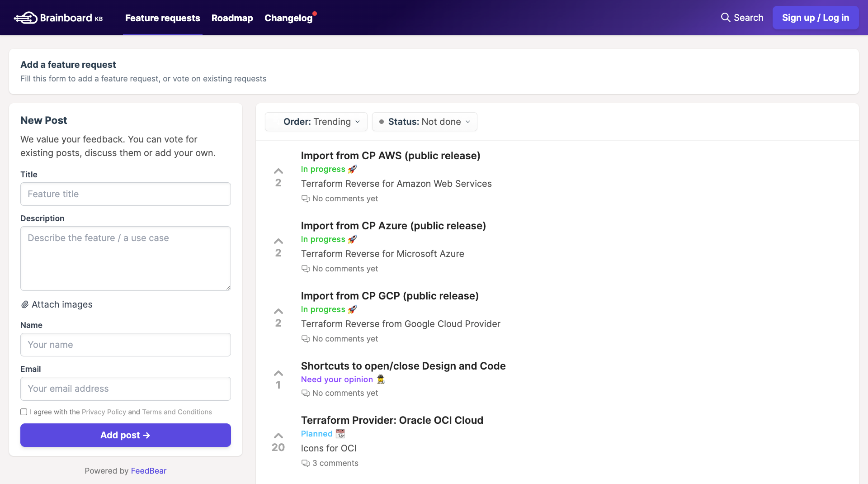Open the Search panel

742,18
